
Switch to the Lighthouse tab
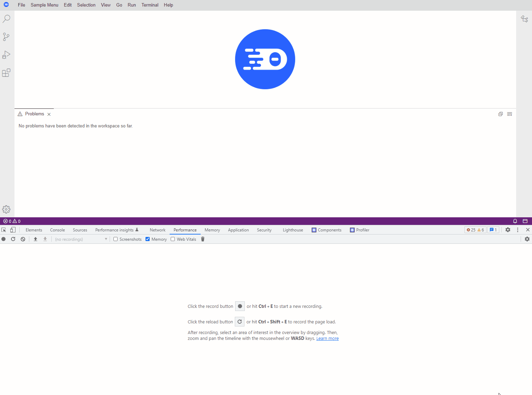pos(292,230)
